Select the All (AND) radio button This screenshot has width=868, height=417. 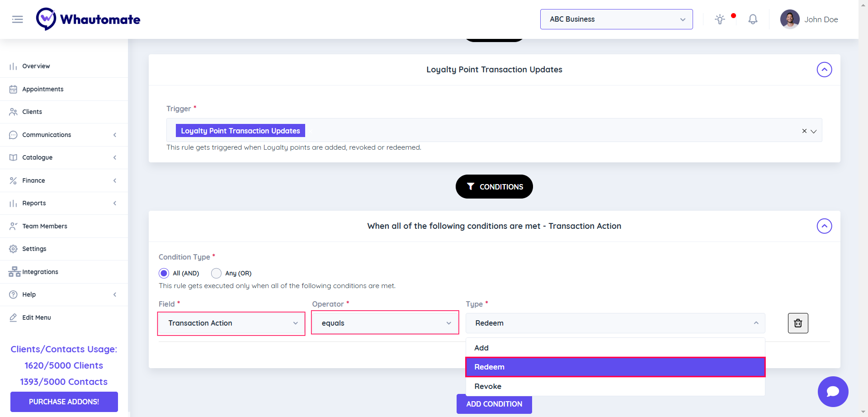click(164, 273)
